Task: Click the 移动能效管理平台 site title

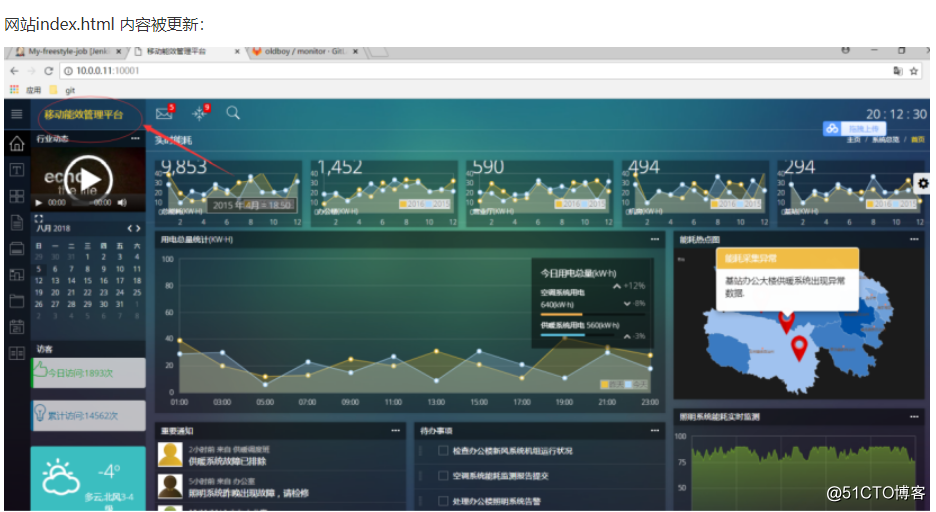Action: [84, 115]
